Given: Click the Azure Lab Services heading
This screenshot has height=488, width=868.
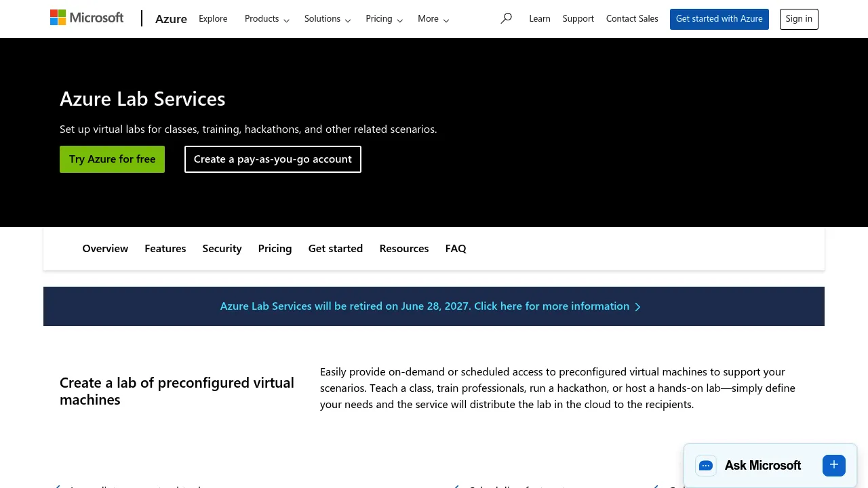Looking at the screenshot, I should click(142, 99).
